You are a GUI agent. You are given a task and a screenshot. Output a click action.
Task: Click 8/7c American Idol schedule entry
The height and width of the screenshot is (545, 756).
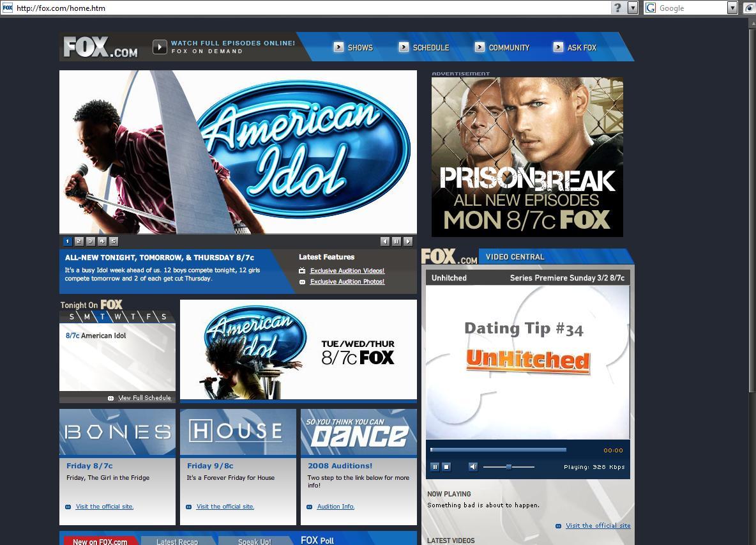96,335
